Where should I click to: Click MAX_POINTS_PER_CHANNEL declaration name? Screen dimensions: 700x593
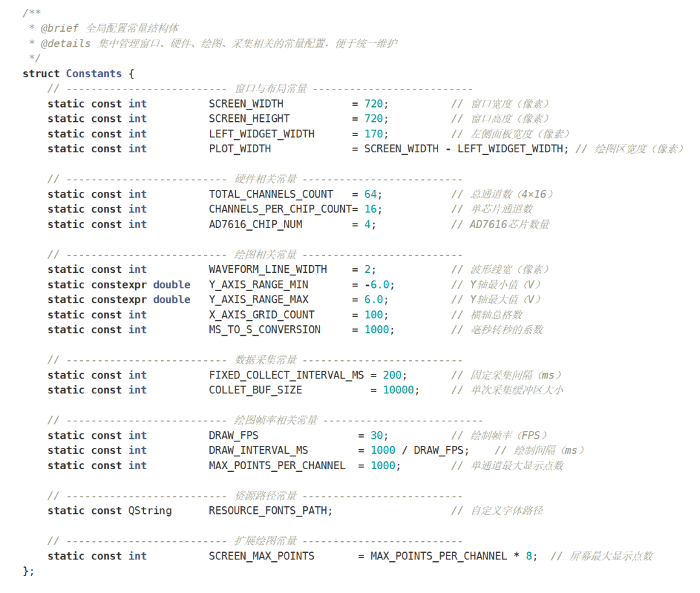coord(277,466)
